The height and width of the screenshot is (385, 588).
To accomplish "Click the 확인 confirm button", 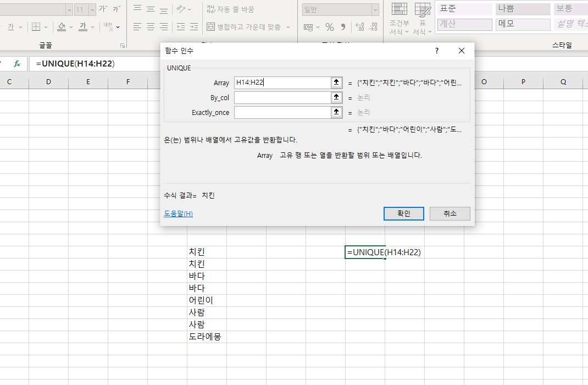I will [403, 213].
